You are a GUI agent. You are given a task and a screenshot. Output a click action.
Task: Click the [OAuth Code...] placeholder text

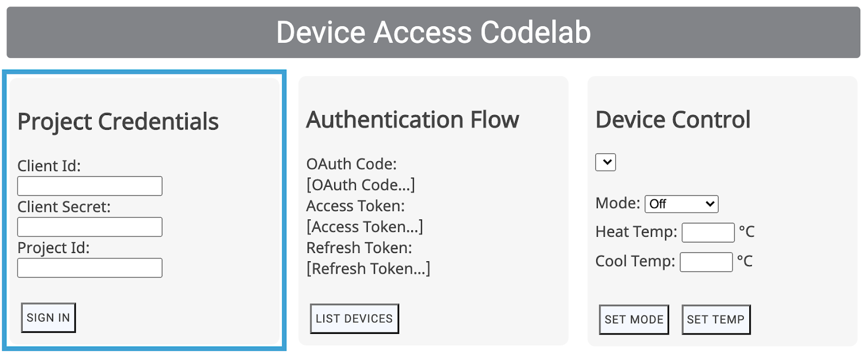coord(361,185)
